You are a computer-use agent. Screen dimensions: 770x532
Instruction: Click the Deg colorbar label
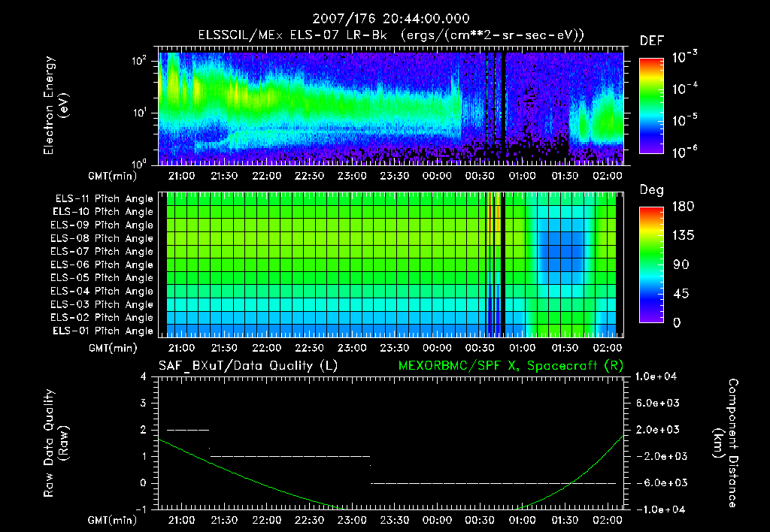652,190
